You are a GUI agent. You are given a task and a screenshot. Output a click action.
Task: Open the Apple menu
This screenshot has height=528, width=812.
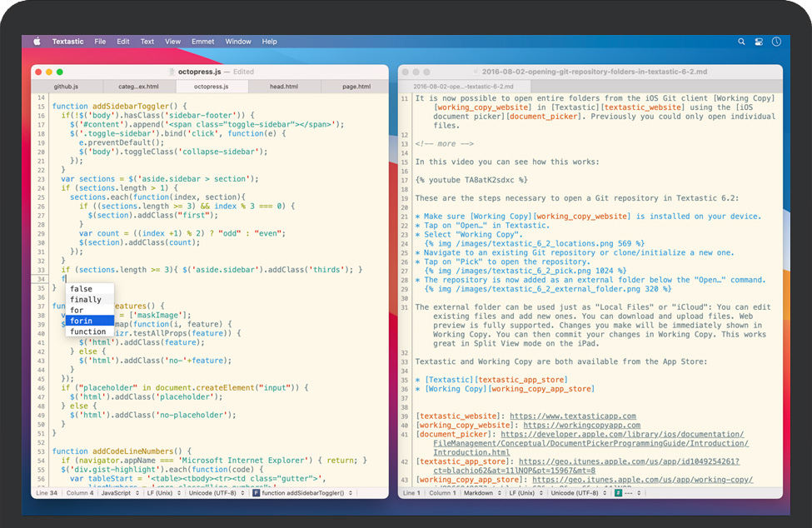(37, 42)
